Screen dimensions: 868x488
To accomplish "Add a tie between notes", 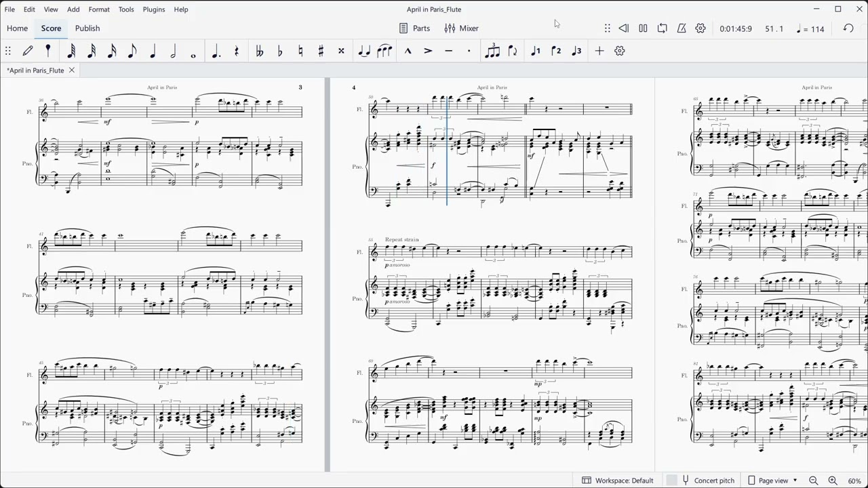I will click(x=364, y=51).
